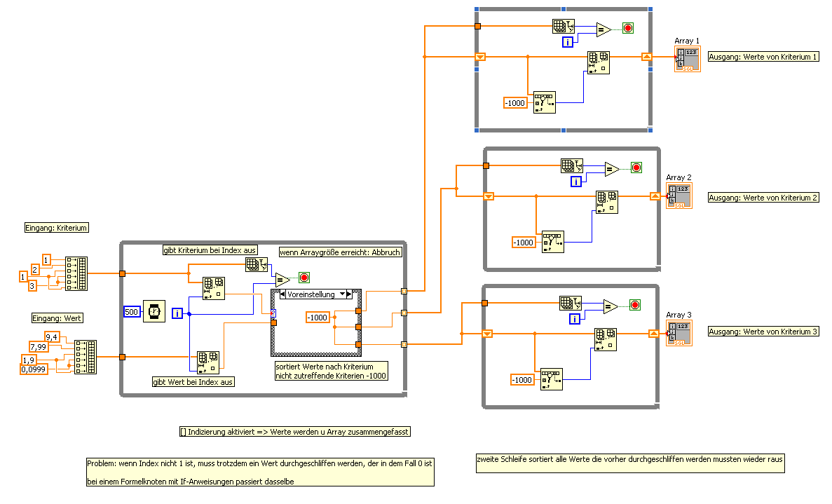Viewport: 832px width, 504px height.
Task: Click the Eingang: Kriterium array constant block
Action: pos(76,274)
